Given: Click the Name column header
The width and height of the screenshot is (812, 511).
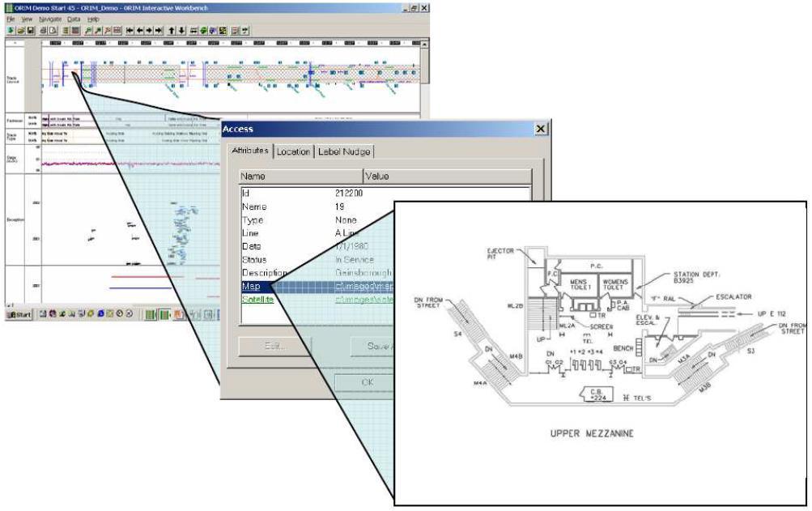Looking at the screenshot, I should [301, 177].
